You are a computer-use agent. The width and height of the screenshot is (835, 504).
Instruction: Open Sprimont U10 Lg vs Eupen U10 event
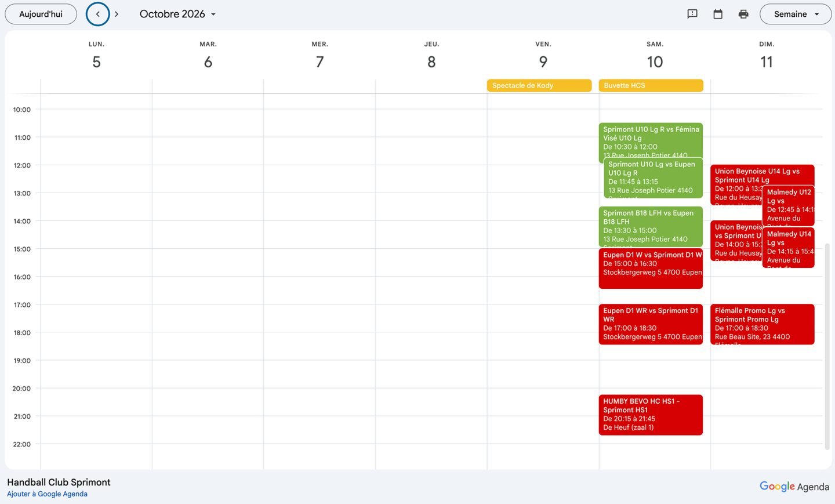tap(653, 177)
